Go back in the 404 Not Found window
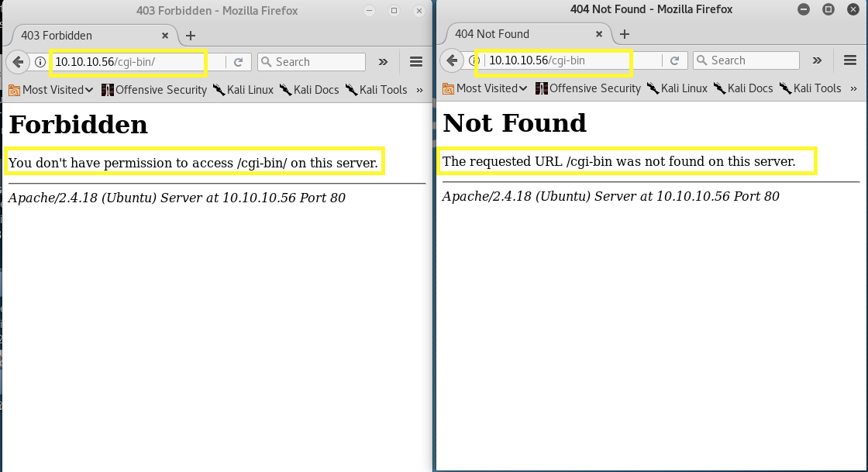 coord(452,60)
